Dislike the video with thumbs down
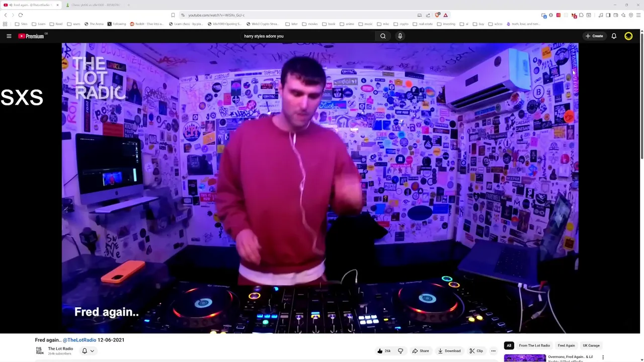 tap(400, 351)
